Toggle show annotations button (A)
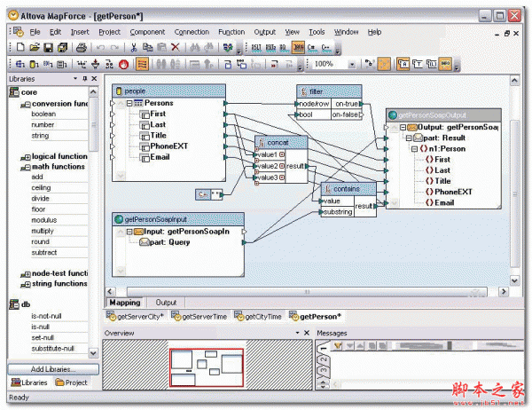 click(x=403, y=64)
